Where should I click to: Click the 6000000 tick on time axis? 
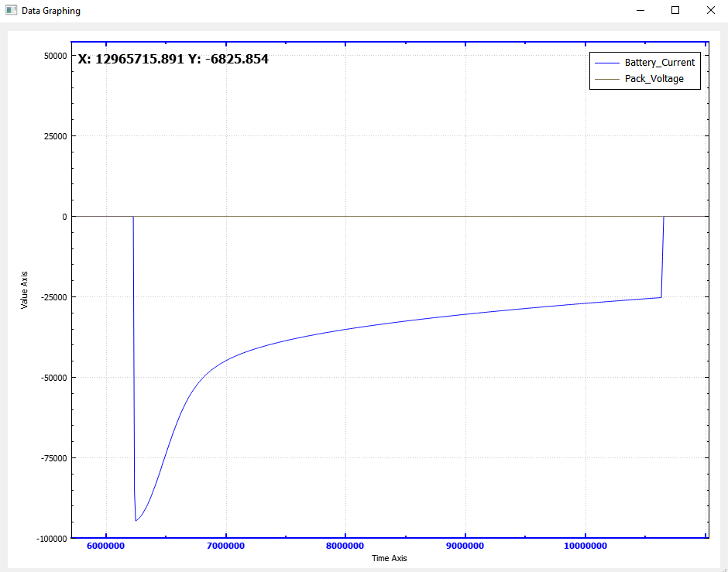[106, 546]
